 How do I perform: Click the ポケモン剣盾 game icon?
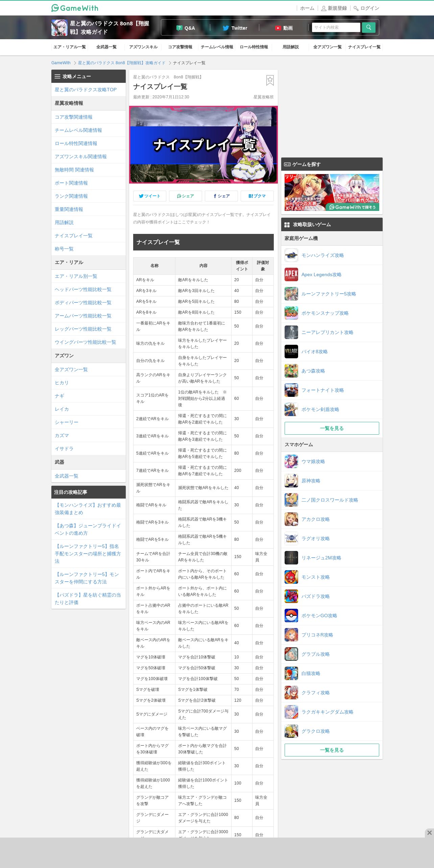coord(291,410)
